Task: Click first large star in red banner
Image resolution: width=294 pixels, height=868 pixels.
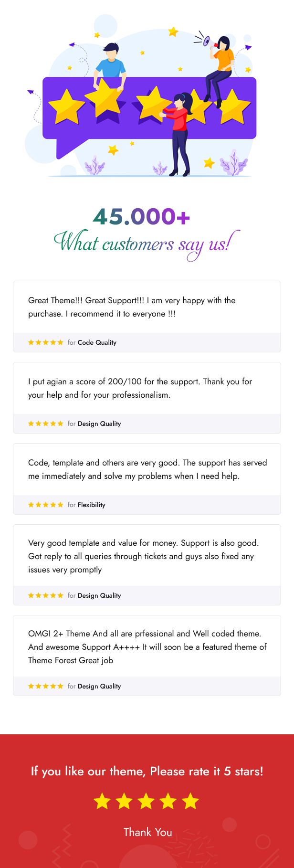Action: (102, 801)
